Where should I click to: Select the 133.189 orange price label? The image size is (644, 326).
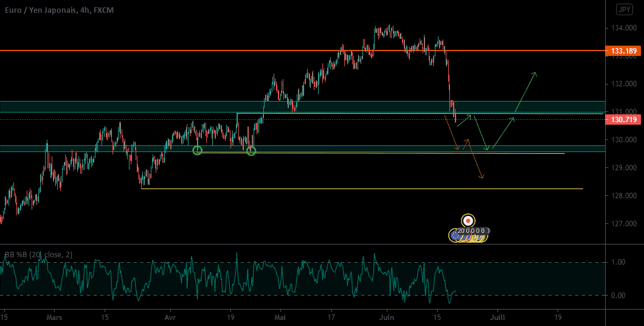click(624, 51)
